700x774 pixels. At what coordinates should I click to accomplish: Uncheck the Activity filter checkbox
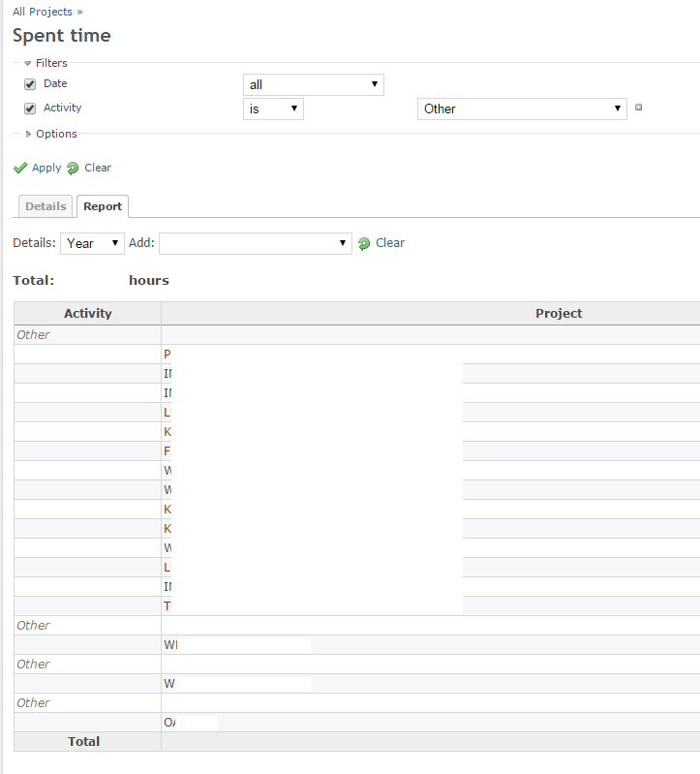30,108
